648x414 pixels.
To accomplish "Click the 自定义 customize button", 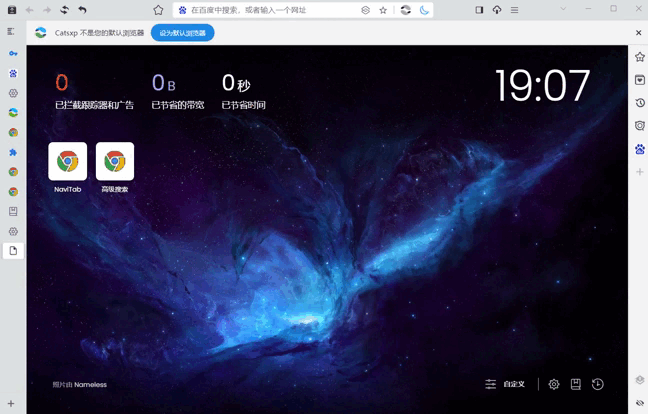I will click(x=505, y=384).
